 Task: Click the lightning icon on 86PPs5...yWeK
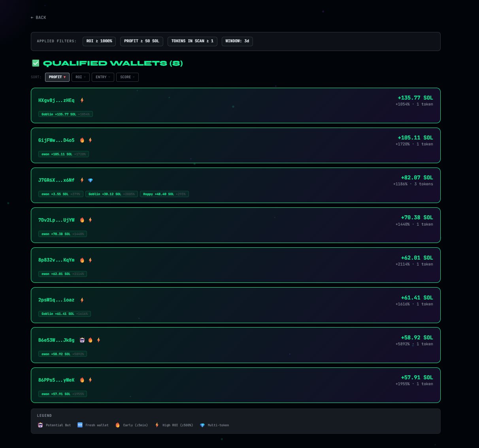tap(91, 380)
